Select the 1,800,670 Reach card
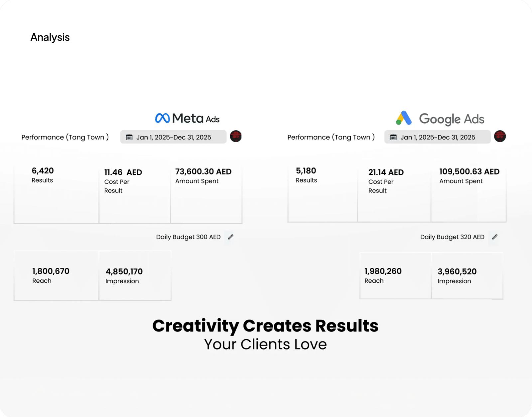The image size is (532, 417). (x=57, y=276)
